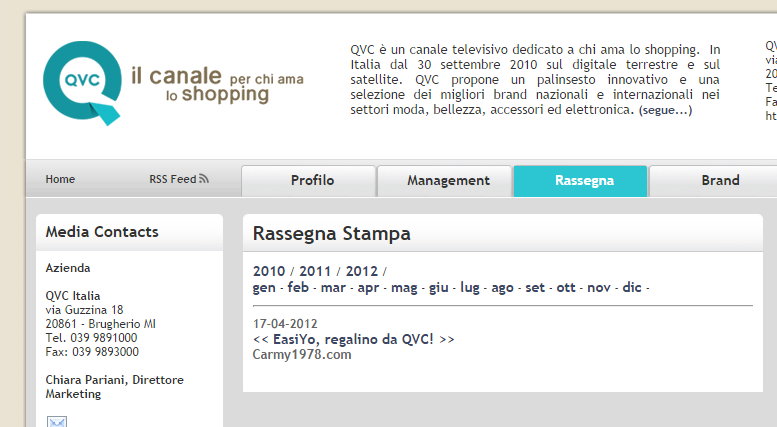
Task: Go to the Home page link
Action: [60, 179]
